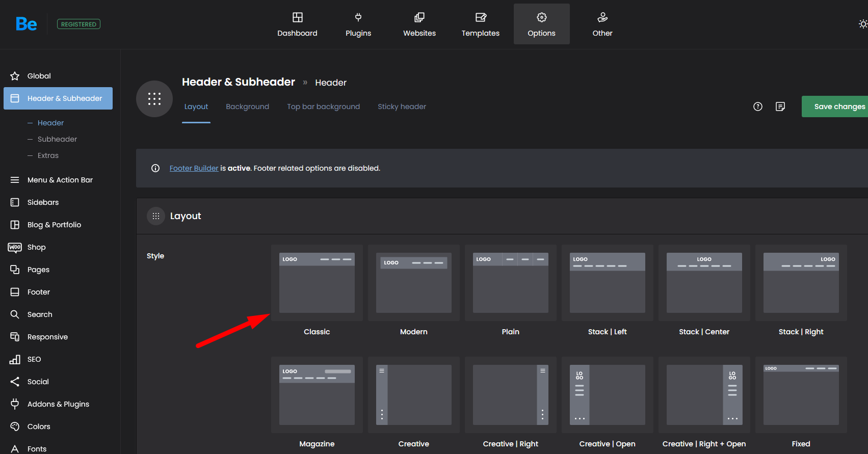Switch to the Sticky header tab
Viewport: 868px width, 454px height.
(402, 106)
